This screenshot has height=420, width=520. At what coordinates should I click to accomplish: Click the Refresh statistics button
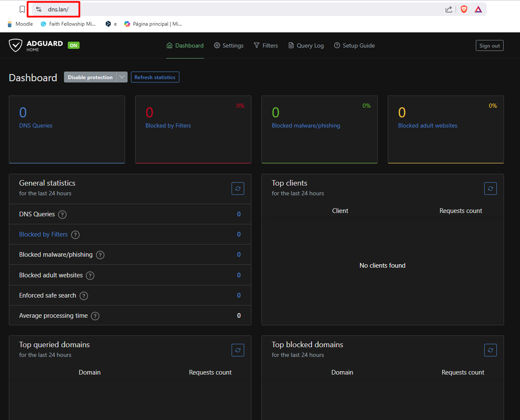tap(155, 77)
